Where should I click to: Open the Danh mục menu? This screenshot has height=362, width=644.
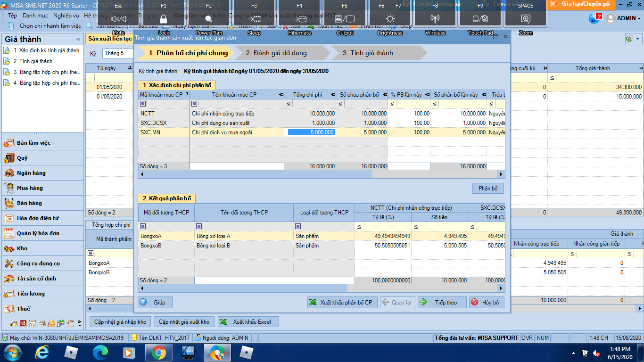click(35, 16)
